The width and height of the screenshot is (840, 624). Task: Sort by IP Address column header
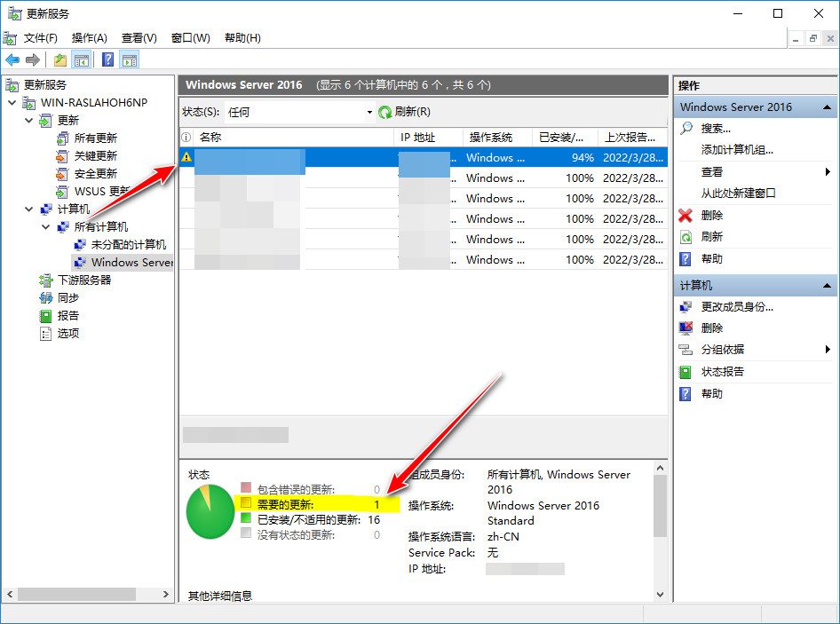point(429,137)
